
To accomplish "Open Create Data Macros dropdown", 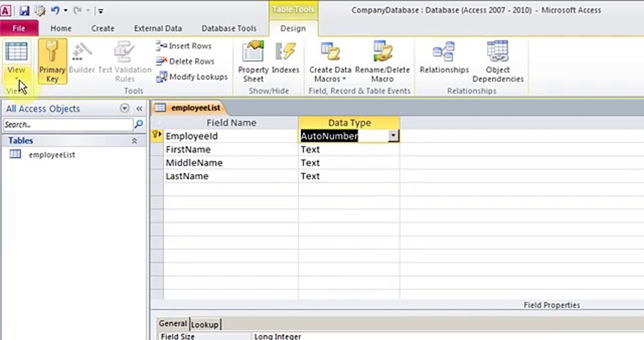I will pyautogui.click(x=330, y=62).
